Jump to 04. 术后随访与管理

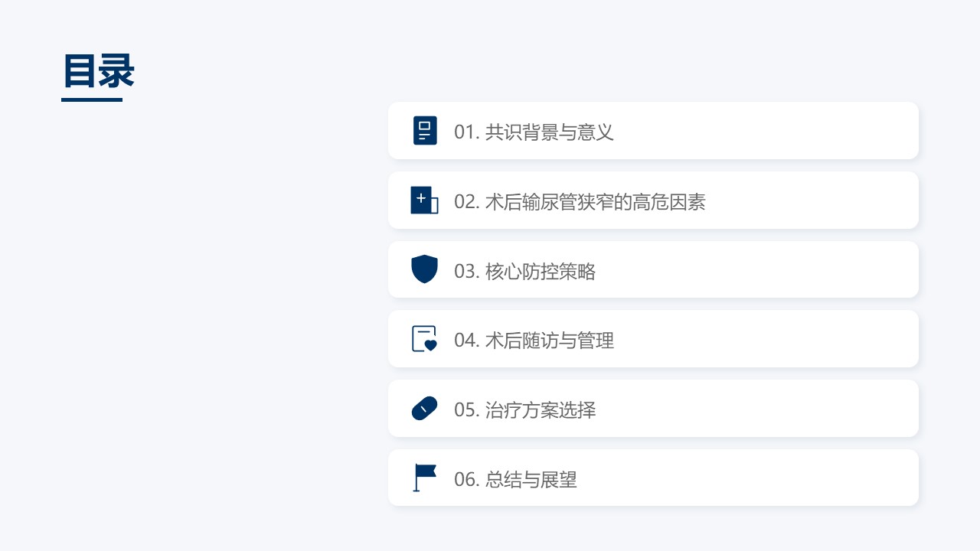pos(534,341)
